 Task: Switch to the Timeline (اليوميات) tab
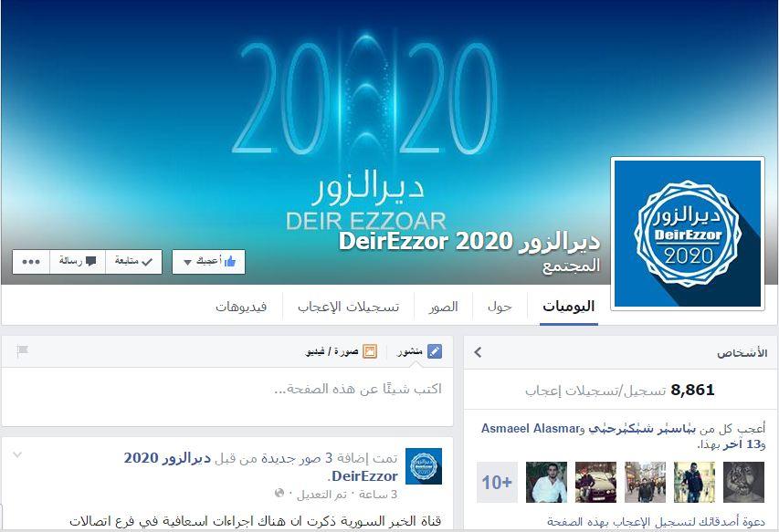[568, 307]
